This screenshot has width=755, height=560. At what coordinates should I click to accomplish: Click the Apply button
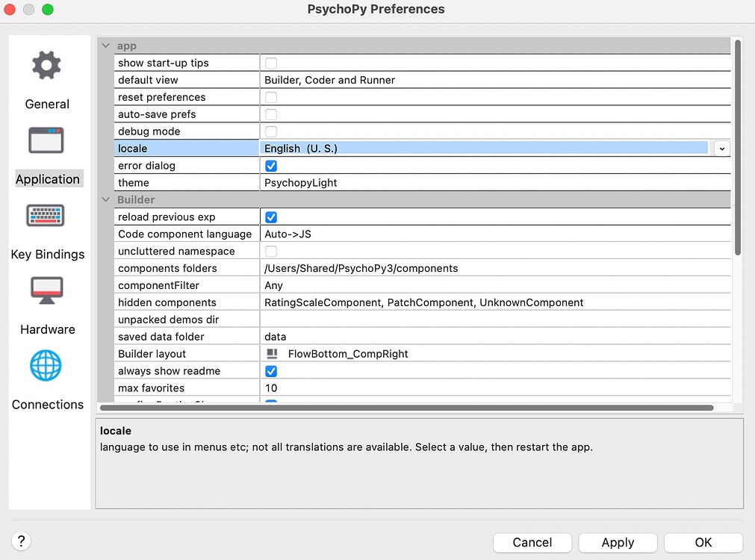pos(618,542)
